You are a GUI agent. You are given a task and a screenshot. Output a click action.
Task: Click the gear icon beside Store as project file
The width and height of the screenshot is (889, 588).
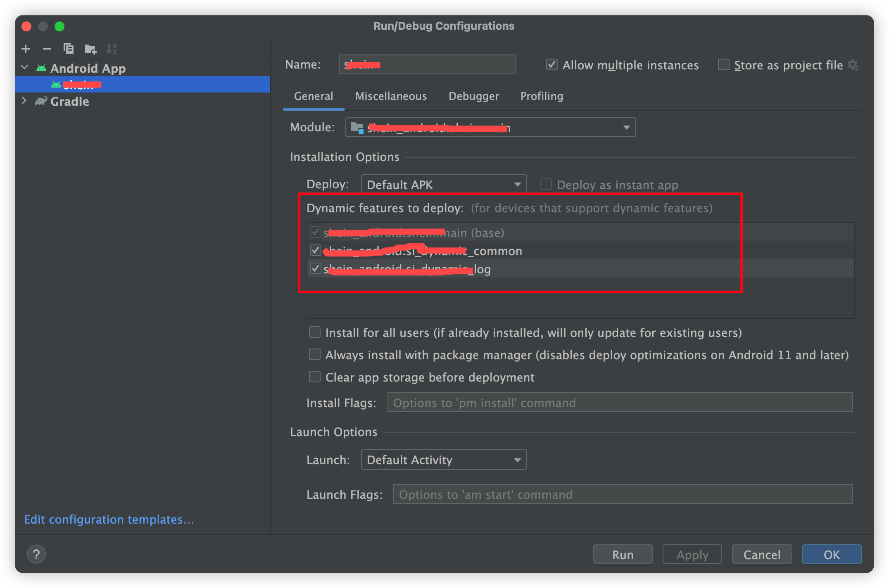coord(853,65)
